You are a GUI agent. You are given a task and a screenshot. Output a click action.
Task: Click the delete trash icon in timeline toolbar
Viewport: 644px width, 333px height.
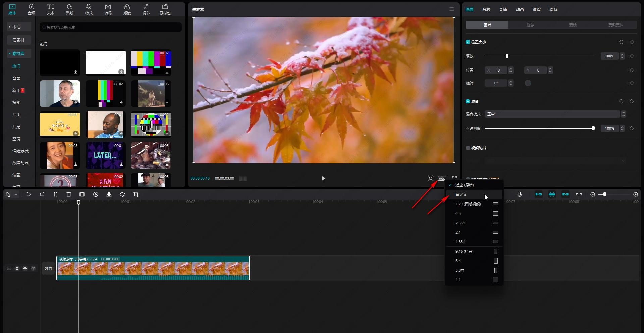(x=69, y=194)
